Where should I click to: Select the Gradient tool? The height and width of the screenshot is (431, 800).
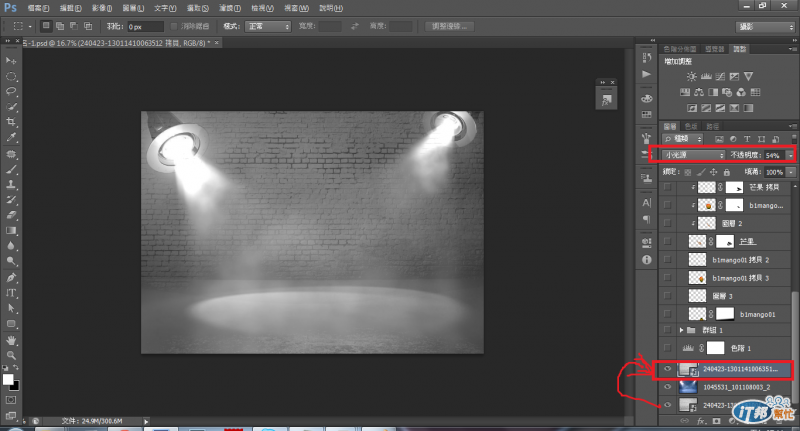pyautogui.click(x=11, y=231)
